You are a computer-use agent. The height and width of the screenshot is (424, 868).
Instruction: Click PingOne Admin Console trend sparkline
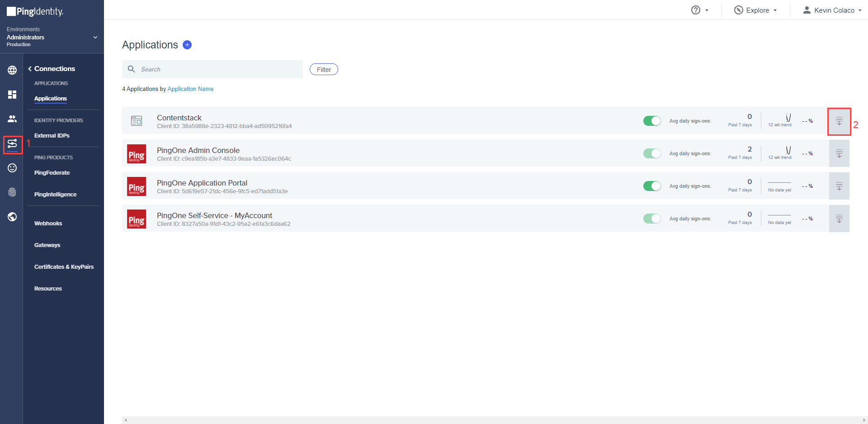[x=788, y=150]
